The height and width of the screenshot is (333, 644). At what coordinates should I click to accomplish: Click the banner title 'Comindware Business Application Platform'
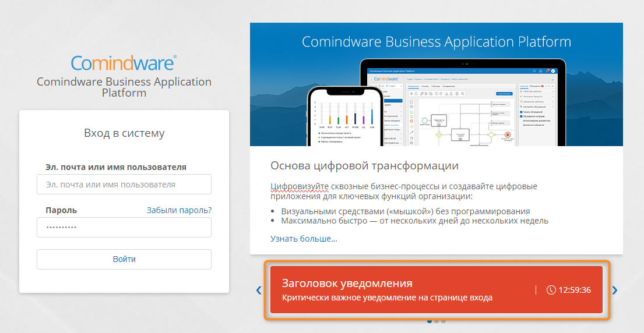click(436, 42)
